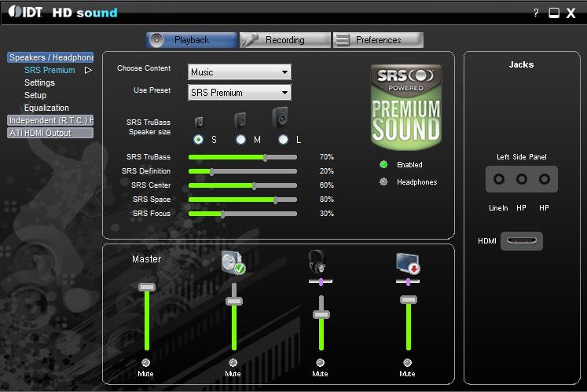The image size is (587, 392).
Task: Mute the Master channel
Action: (x=145, y=362)
